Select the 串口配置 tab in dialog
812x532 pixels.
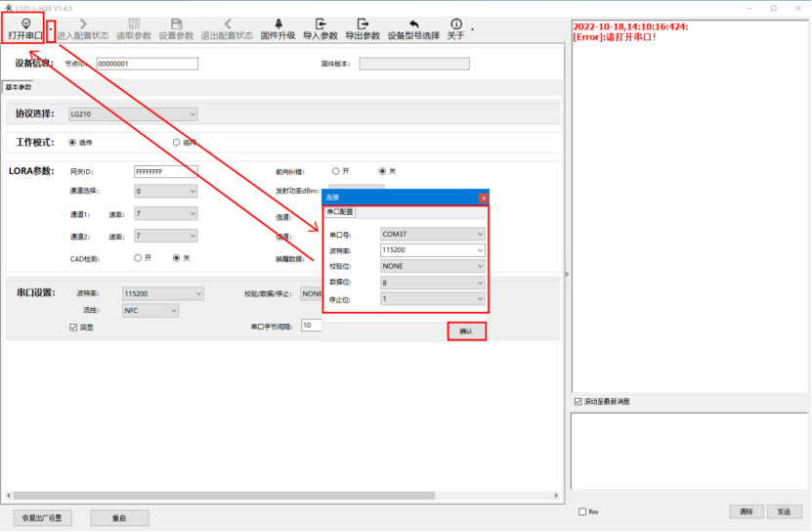click(x=340, y=212)
